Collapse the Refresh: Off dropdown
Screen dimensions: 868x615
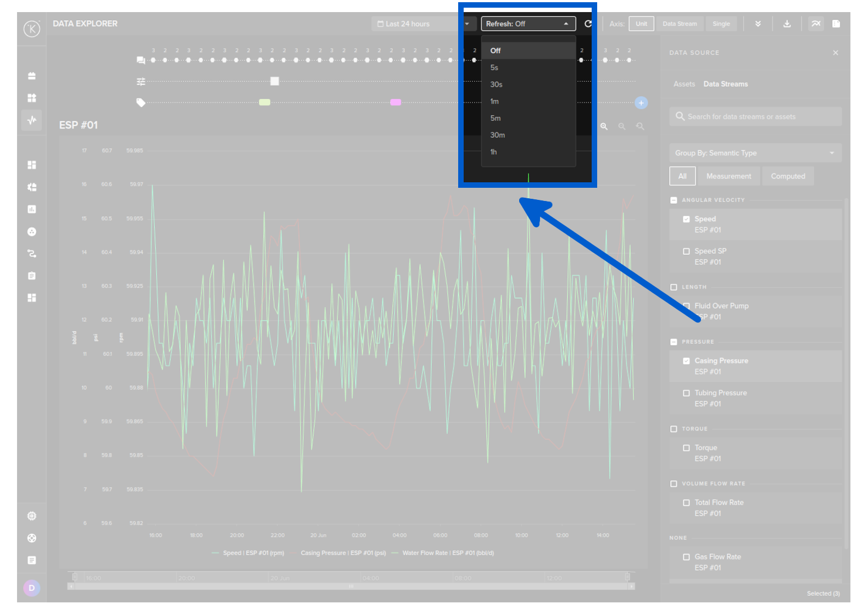(528, 24)
